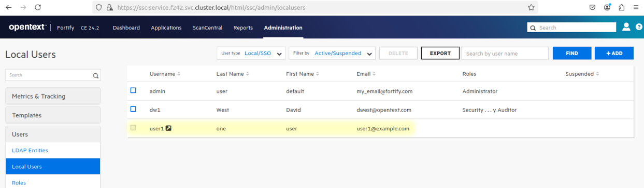The image size is (644, 188).
Task: Check the box for user1 row
Action: [x=133, y=128]
